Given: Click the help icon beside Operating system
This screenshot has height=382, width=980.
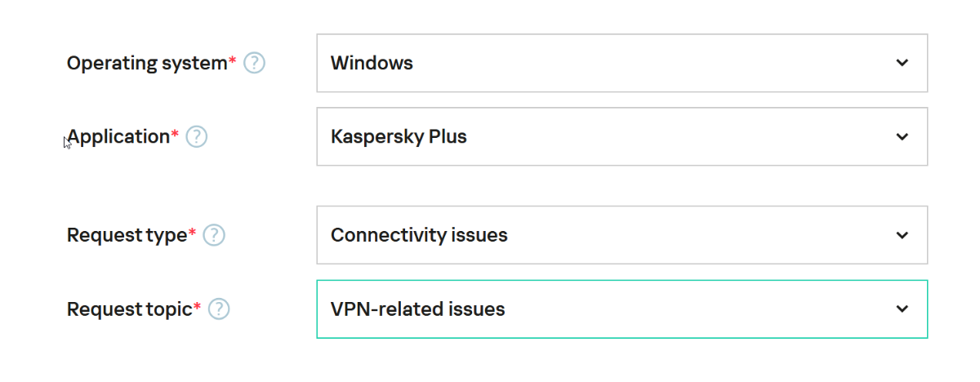Looking at the screenshot, I should (x=255, y=63).
